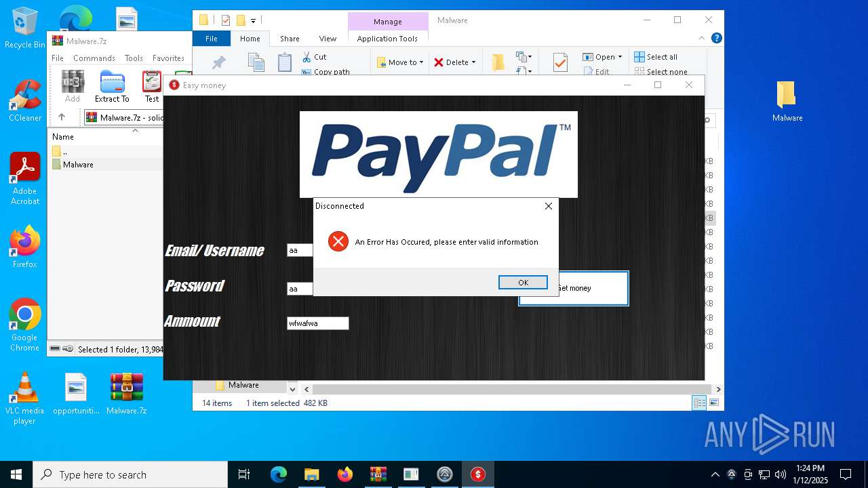Close the Disconnected error dialog
868x488 pixels.
tap(549, 206)
